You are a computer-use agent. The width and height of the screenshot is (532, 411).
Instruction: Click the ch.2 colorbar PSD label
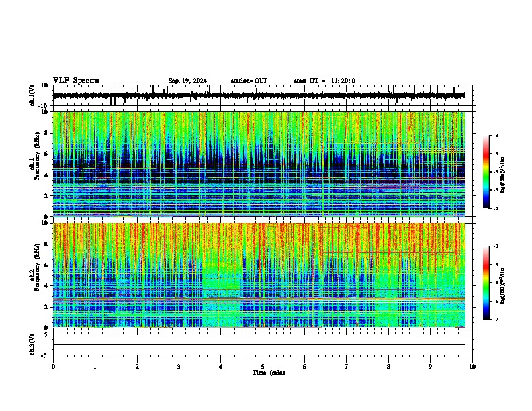click(x=503, y=285)
